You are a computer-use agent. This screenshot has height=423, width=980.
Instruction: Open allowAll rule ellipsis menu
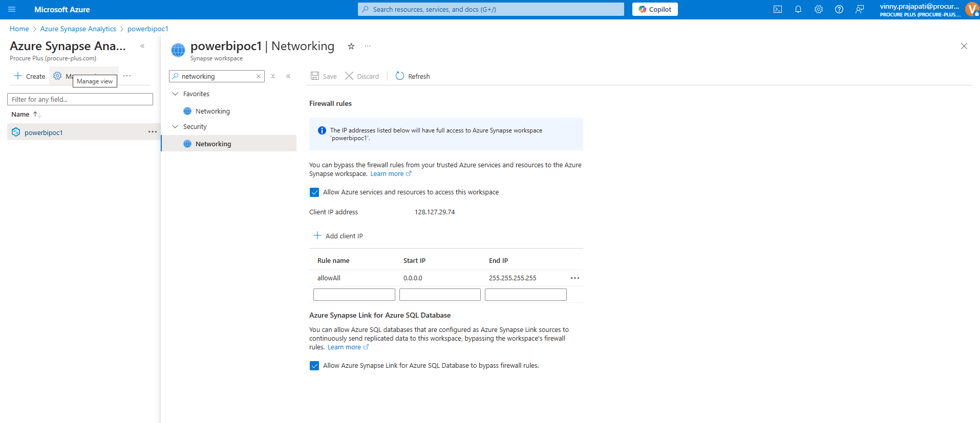point(575,278)
